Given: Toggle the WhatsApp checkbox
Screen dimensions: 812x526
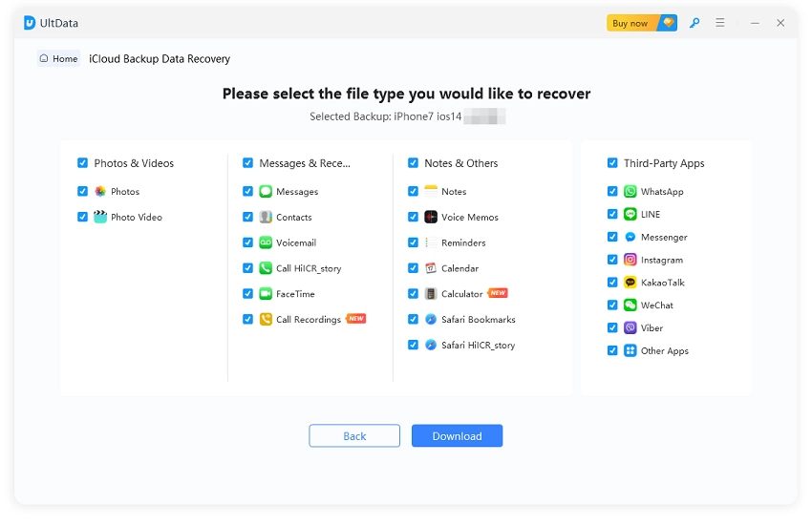Looking at the screenshot, I should 612,191.
